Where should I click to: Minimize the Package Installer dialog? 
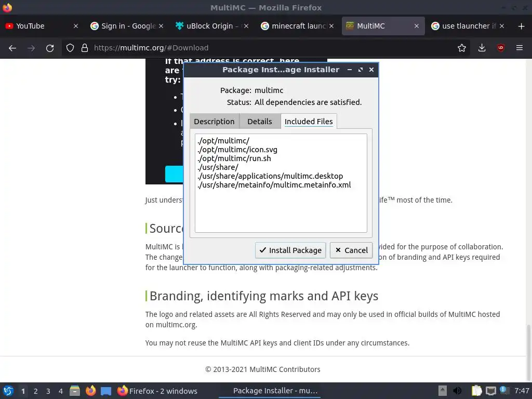[x=350, y=70]
